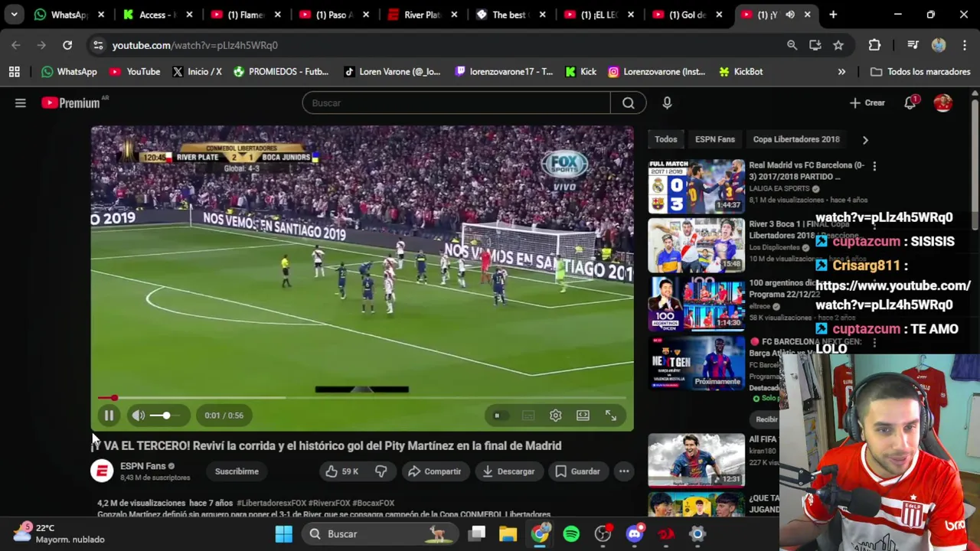This screenshot has width=980, height=551.
Task: Open the Chrome media controls button
Action: click(x=913, y=45)
